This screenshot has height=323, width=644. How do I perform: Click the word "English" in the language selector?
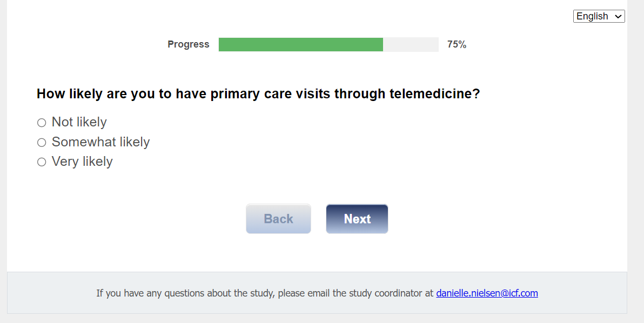592,16
